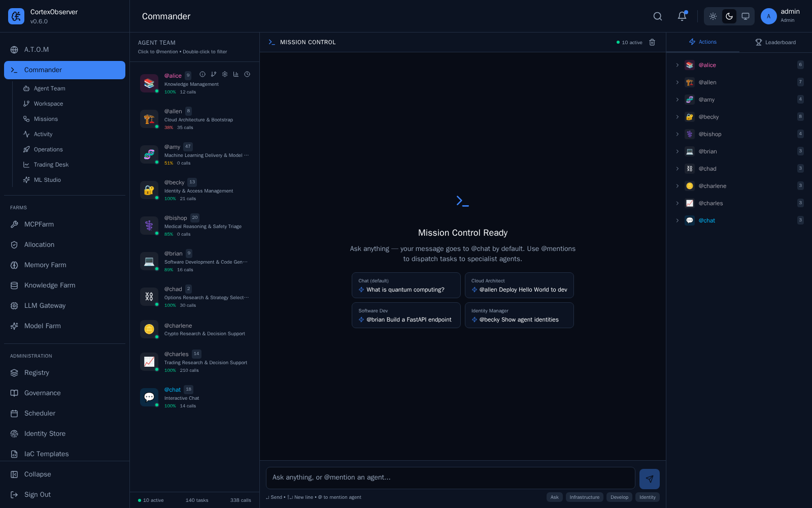Choose the 'What is quantum computing?' suggestion

[406, 285]
